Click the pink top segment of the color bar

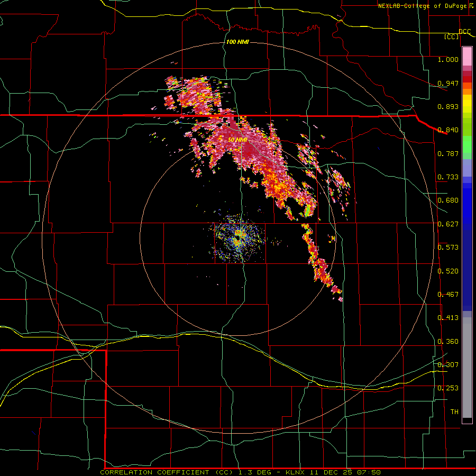point(467,57)
